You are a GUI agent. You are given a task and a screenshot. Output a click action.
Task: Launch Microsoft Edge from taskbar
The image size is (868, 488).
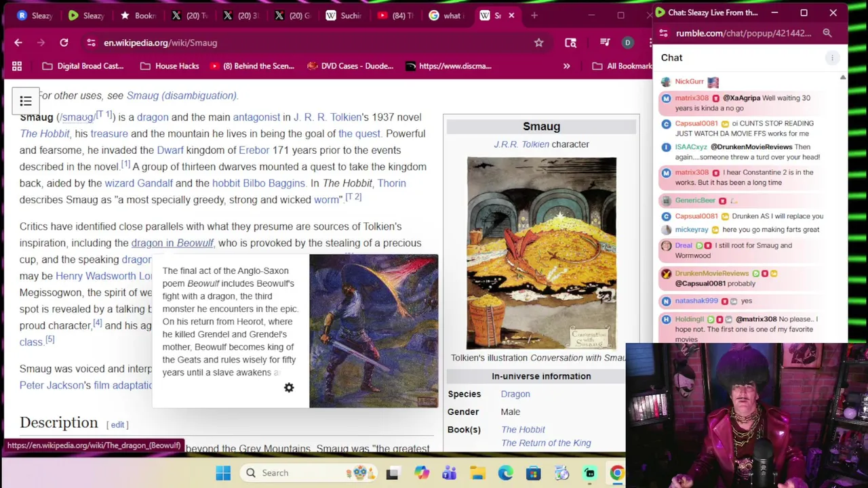[505, 473]
